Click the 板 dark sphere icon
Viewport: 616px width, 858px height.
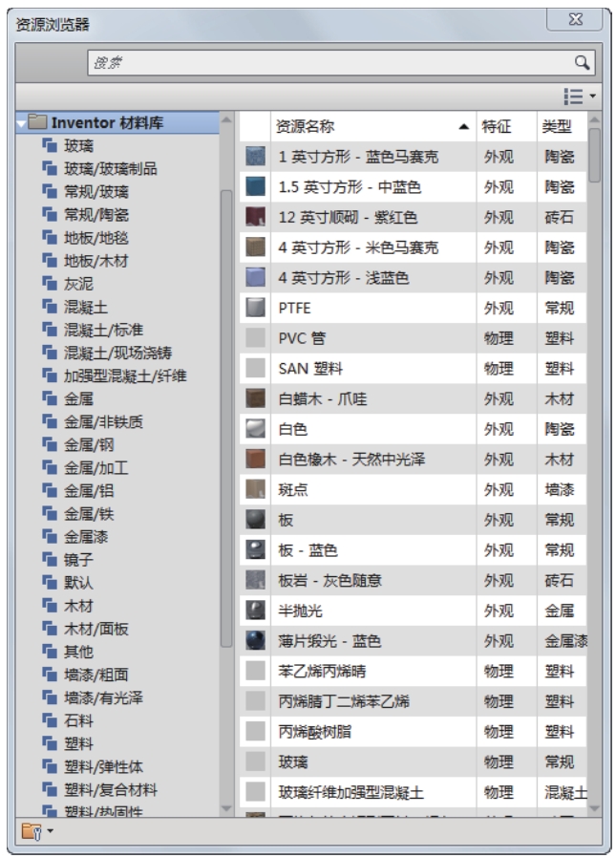pyautogui.click(x=256, y=519)
